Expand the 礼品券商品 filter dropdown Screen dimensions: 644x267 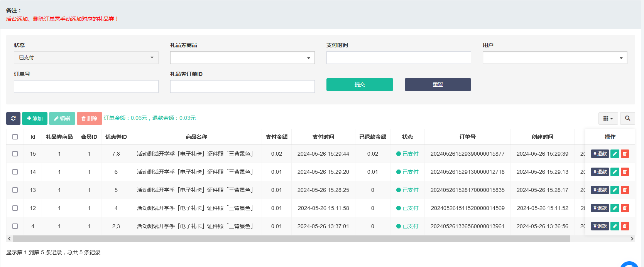coord(242,58)
